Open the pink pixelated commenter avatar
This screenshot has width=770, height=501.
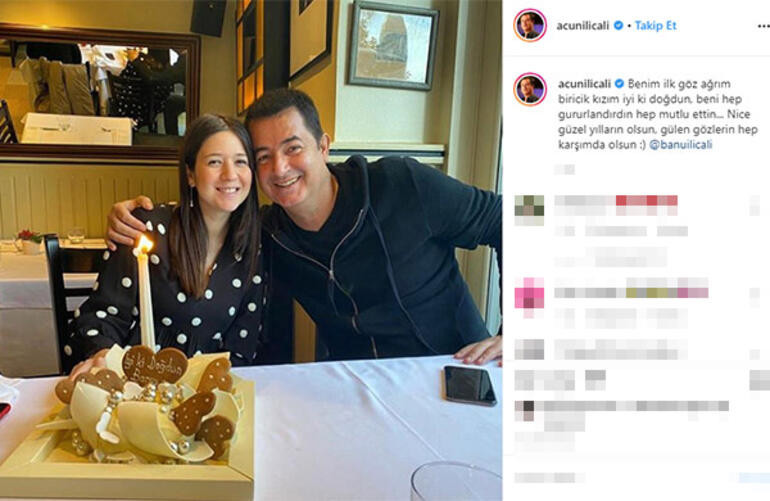(x=529, y=296)
